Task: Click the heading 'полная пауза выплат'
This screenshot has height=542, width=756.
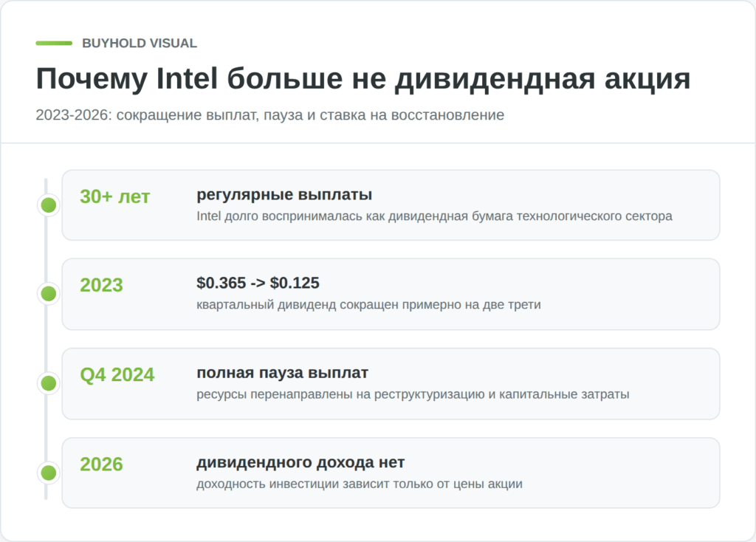Action: point(282,373)
